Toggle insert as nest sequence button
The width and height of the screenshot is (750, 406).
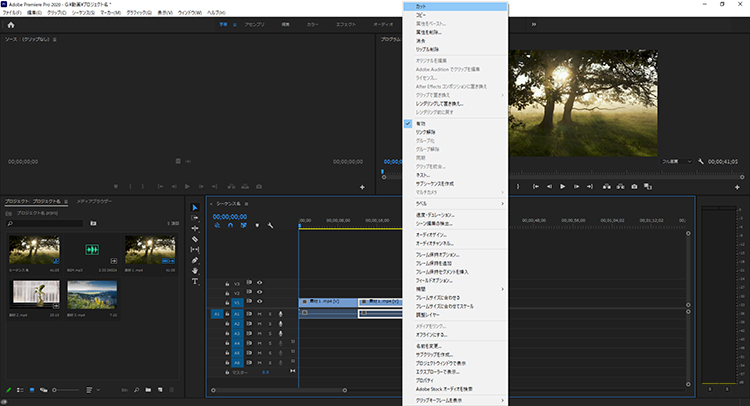217,225
